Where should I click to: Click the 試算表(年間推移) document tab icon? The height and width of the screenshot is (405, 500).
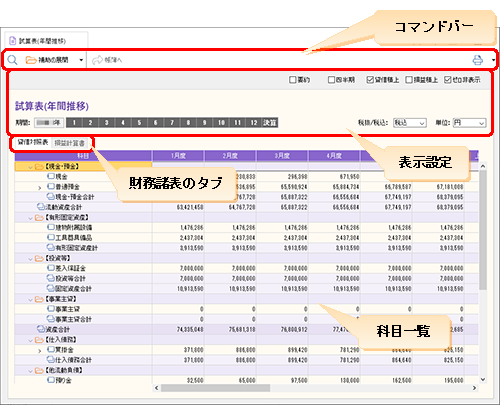[13, 41]
